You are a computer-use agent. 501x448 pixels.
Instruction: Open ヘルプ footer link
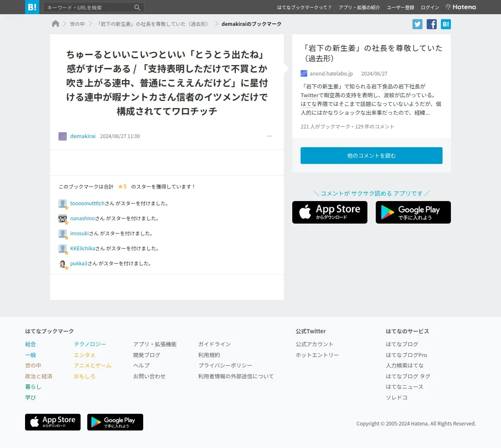[x=141, y=365]
